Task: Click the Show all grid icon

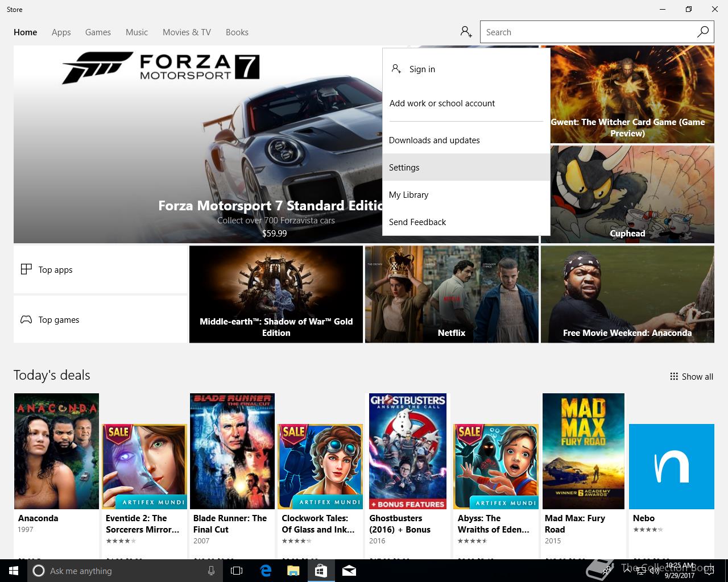Action: click(674, 376)
